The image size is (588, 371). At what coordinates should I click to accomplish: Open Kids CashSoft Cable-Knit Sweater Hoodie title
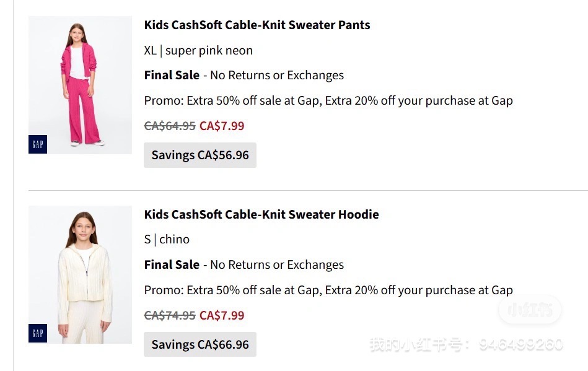coord(261,215)
